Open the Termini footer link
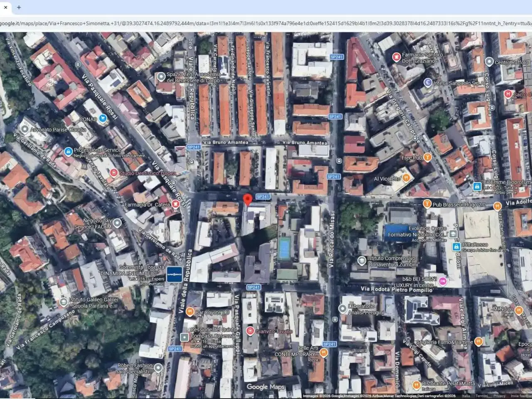The width and height of the screenshot is (532, 399). 482,396
